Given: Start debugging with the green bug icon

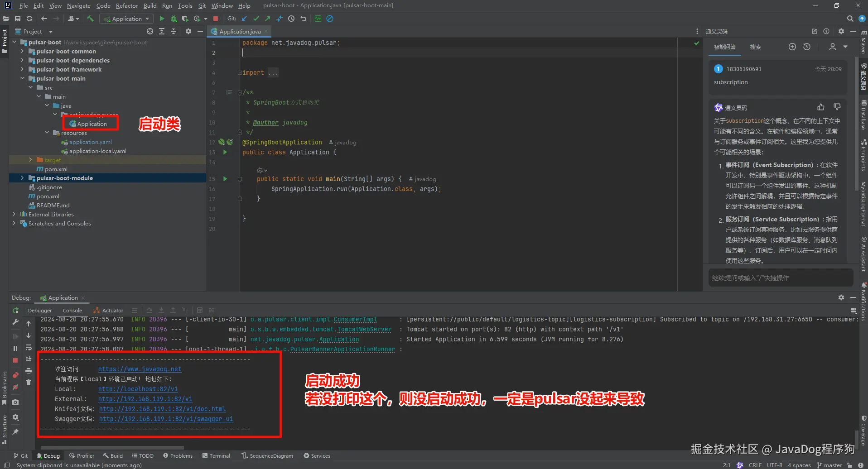Looking at the screenshot, I should (x=174, y=19).
